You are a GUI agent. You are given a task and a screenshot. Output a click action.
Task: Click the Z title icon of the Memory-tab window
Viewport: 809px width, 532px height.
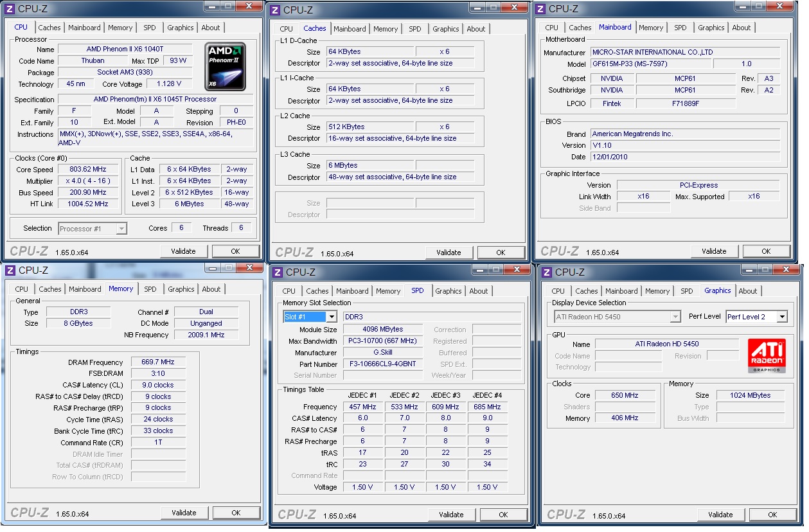(10, 270)
